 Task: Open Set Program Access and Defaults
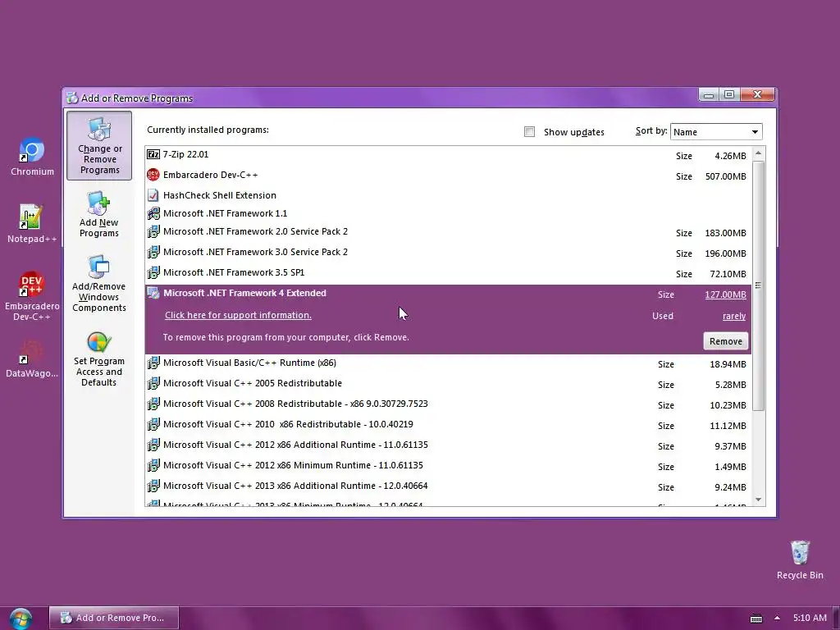(x=99, y=359)
